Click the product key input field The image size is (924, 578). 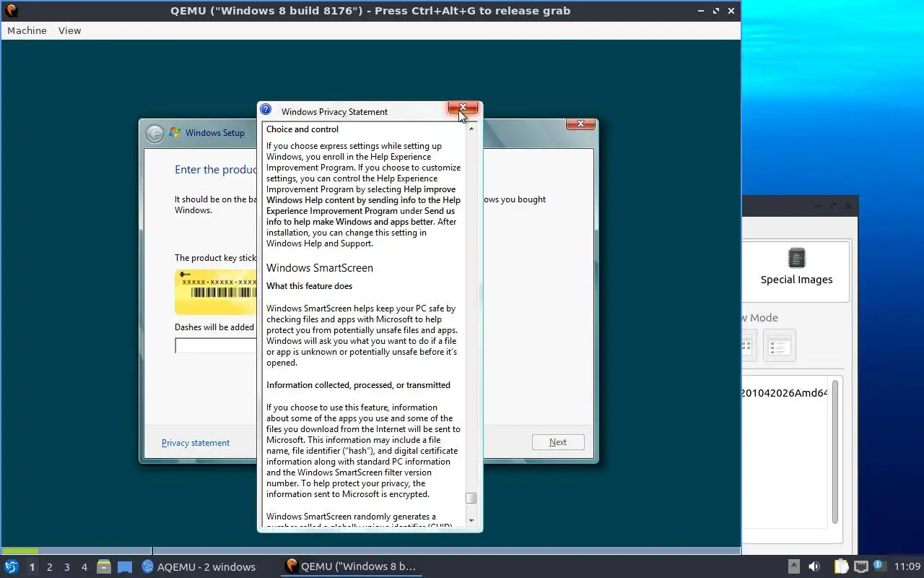coord(216,345)
